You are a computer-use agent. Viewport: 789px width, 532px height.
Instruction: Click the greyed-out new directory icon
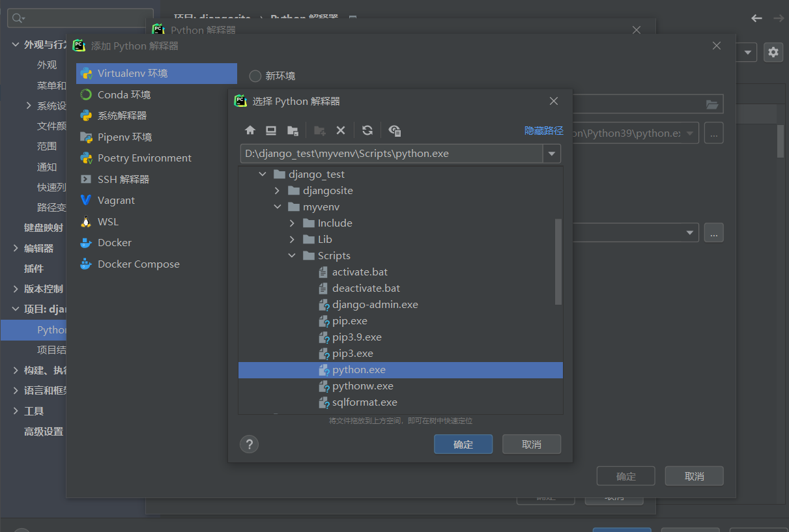[319, 130]
